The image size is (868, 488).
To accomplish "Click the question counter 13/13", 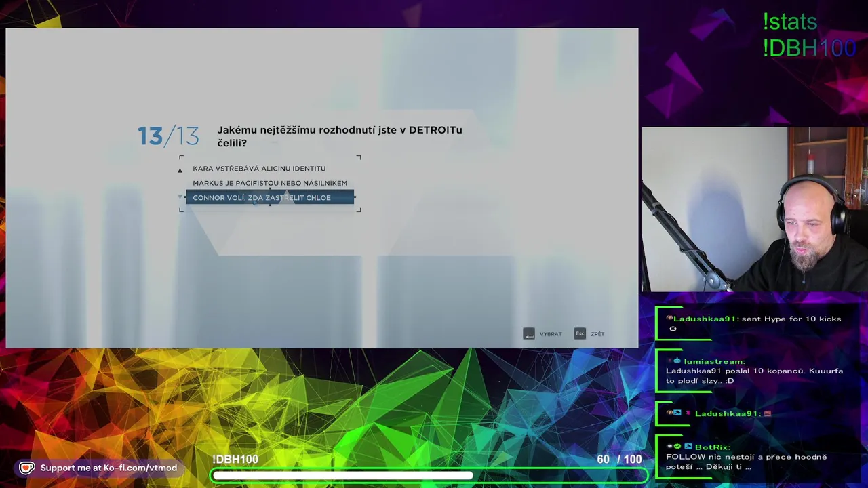I will click(x=168, y=136).
